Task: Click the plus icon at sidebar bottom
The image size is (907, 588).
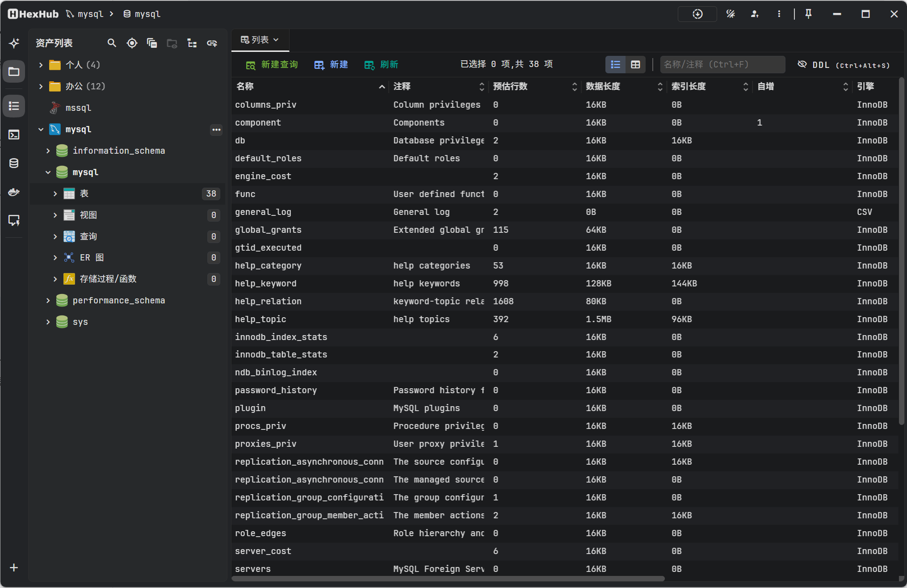Action: (x=14, y=567)
